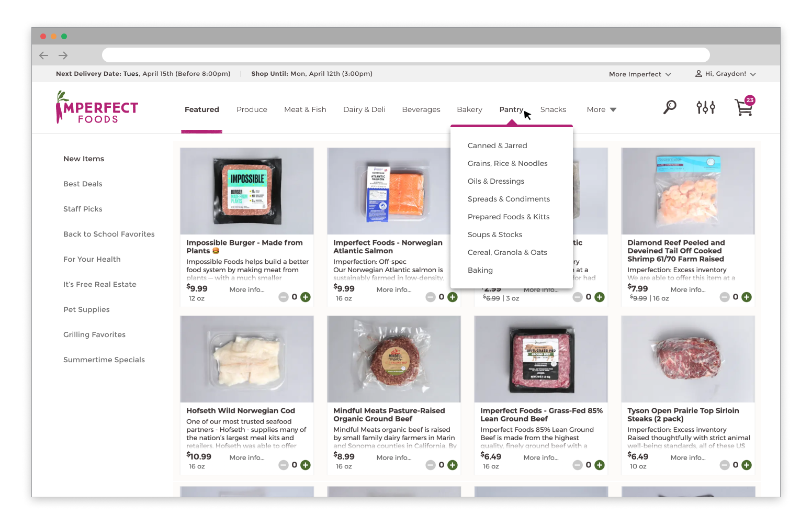Viewport: 812px width, 525px height.
Task: Click the Imperfect Foods logo
Action: tap(97, 107)
